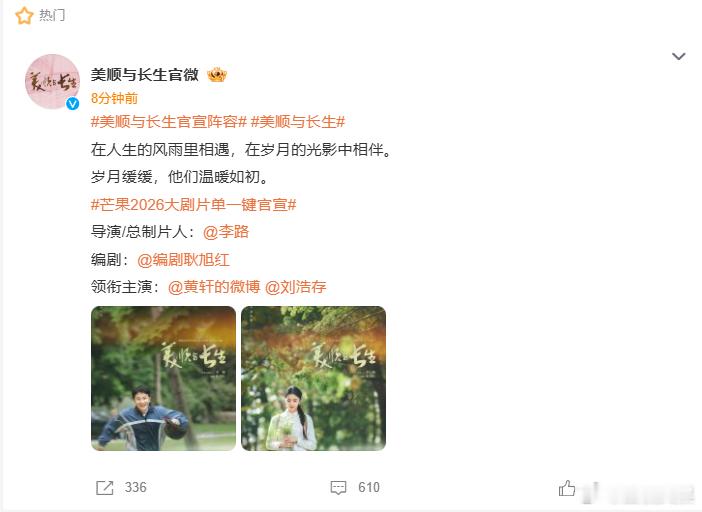Visit the @李路 mention
702x512 pixels.
tap(226, 232)
